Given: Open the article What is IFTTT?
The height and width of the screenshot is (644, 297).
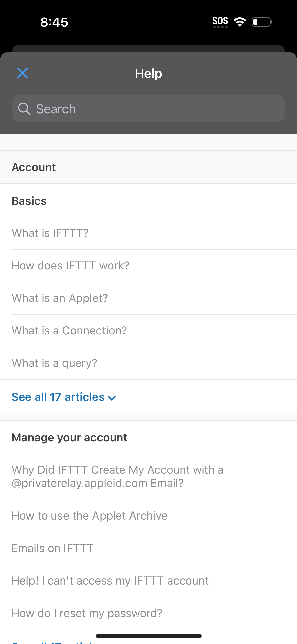Looking at the screenshot, I should pos(50,233).
